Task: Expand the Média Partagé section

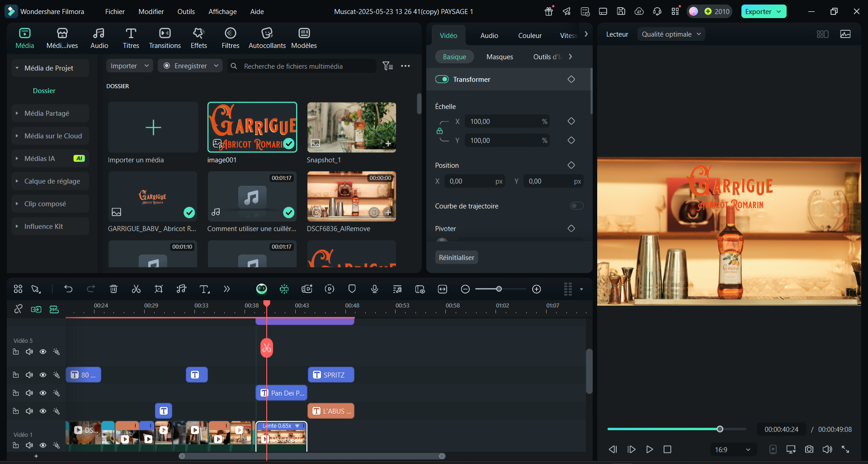Action: (x=50, y=113)
